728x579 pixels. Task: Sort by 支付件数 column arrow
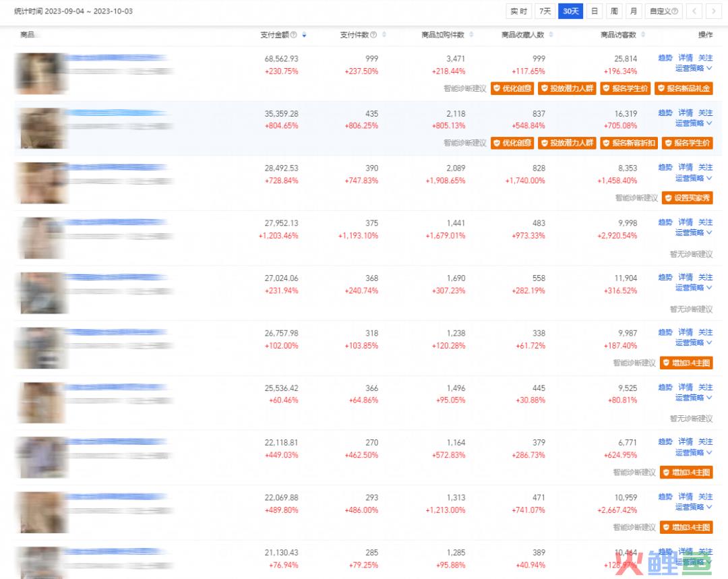[384, 35]
